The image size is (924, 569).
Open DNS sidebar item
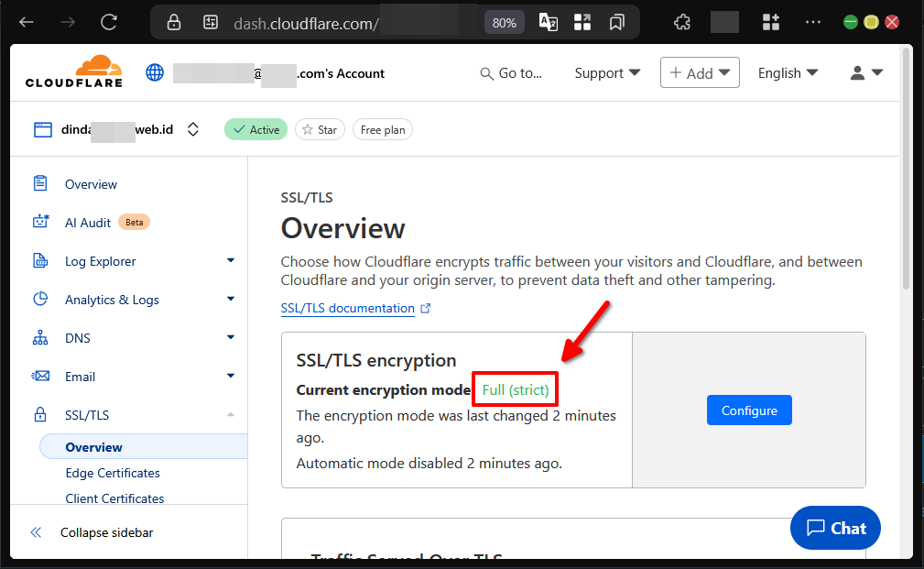pos(77,338)
